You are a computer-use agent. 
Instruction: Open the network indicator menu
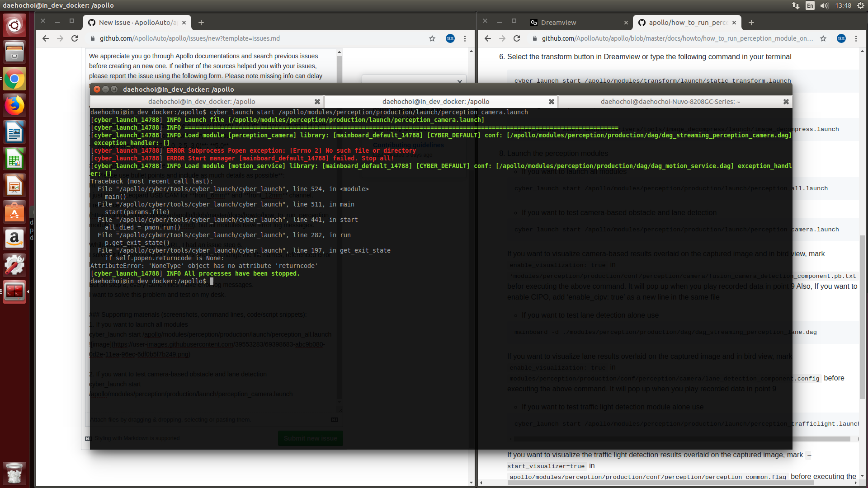pyautogui.click(x=796, y=5)
